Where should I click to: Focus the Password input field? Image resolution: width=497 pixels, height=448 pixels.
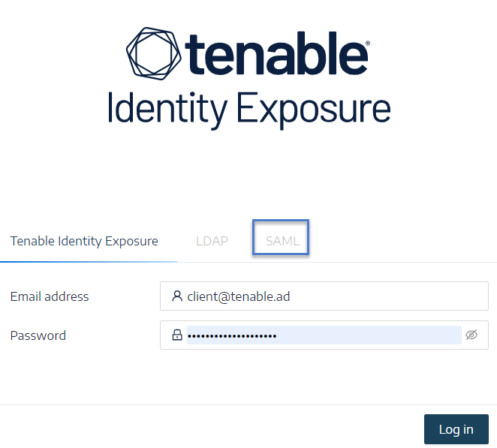(324, 335)
